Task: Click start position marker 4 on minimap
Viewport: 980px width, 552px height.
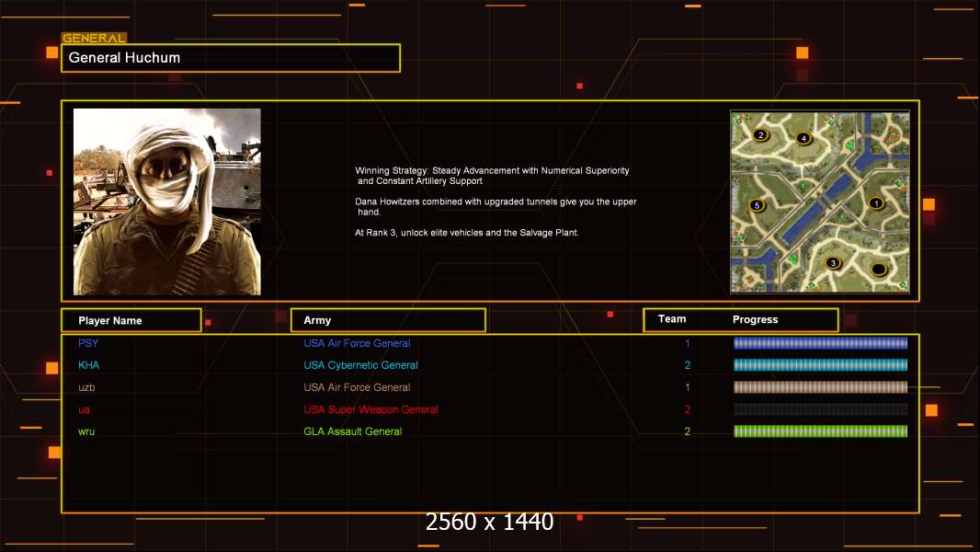Action: tap(803, 138)
